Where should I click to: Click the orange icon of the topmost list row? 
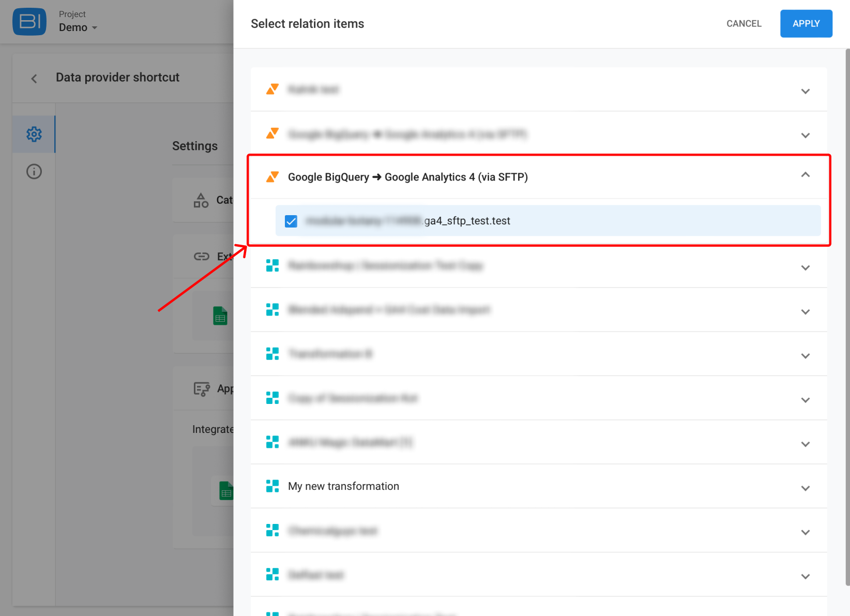click(x=272, y=89)
